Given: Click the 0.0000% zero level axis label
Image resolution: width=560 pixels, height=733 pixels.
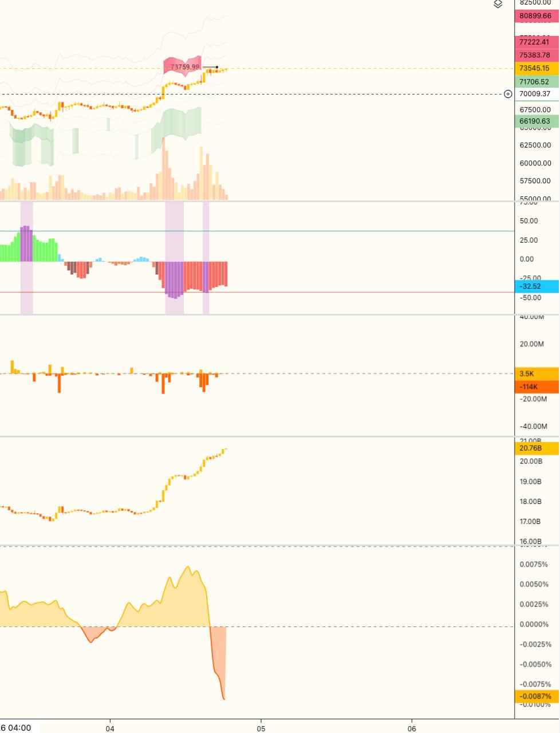Looking at the screenshot, I should 534,624.
